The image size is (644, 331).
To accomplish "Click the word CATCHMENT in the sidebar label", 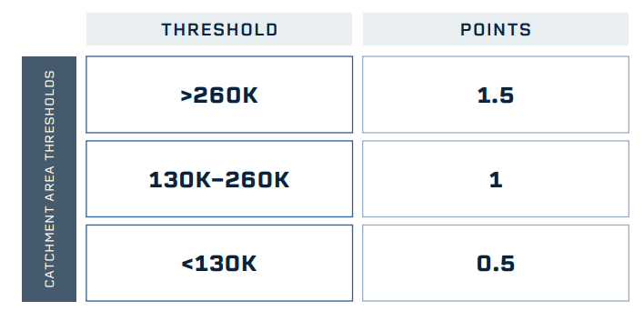I will click(x=49, y=246).
